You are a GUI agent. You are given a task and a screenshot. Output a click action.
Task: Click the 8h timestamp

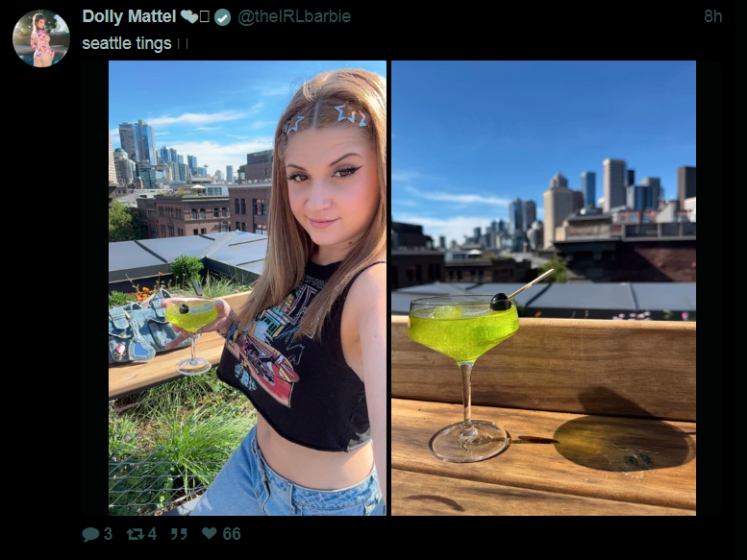pyautogui.click(x=712, y=16)
